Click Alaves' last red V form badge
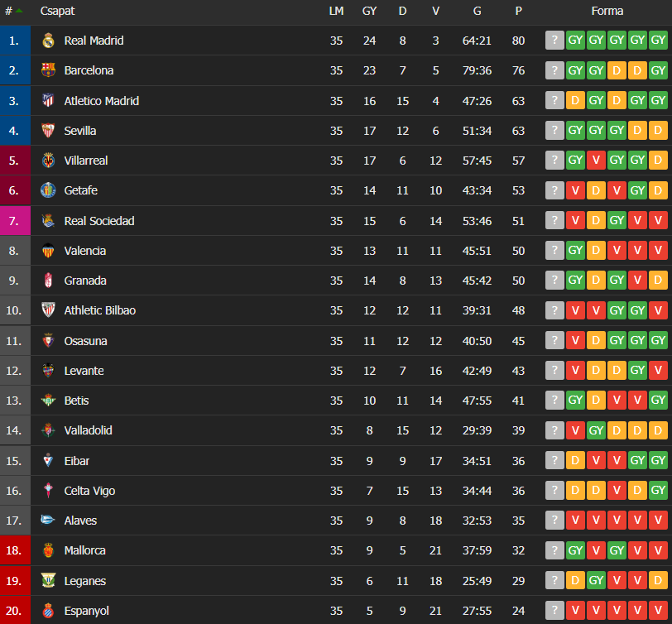Viewport: 672px width, 624px height. [658, 521]
